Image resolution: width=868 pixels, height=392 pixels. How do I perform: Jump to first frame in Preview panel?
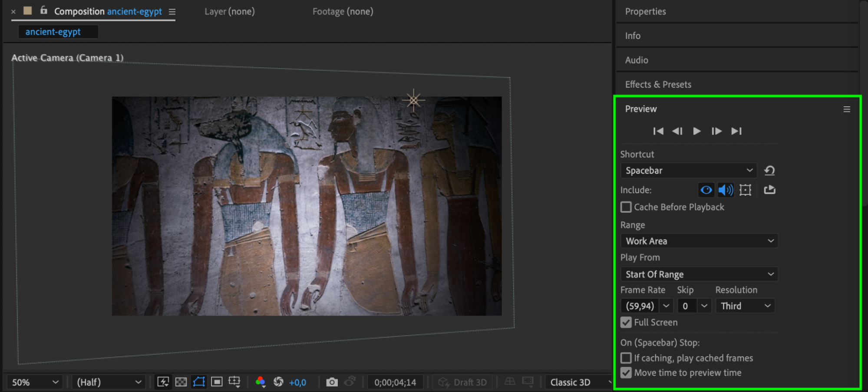[658, 131]
